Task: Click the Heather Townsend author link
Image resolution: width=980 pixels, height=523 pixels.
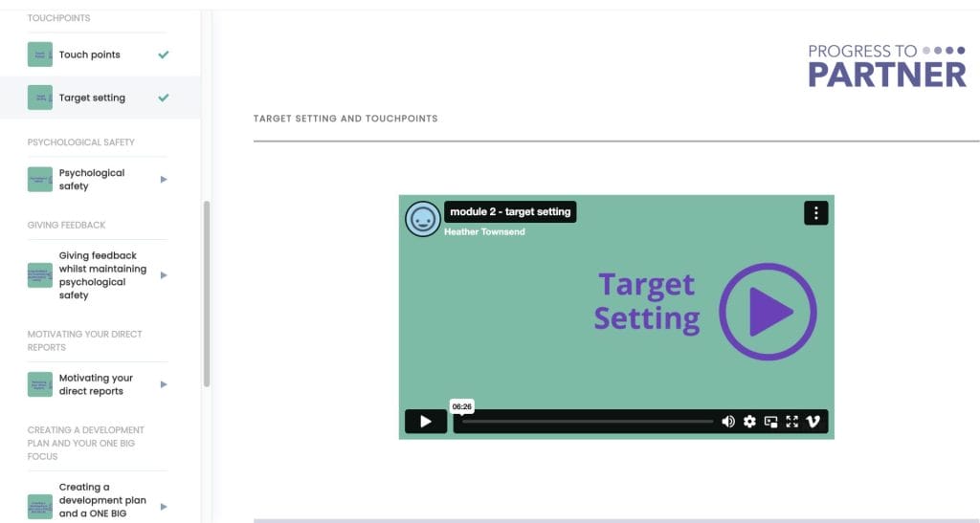Action: point(484,231)
